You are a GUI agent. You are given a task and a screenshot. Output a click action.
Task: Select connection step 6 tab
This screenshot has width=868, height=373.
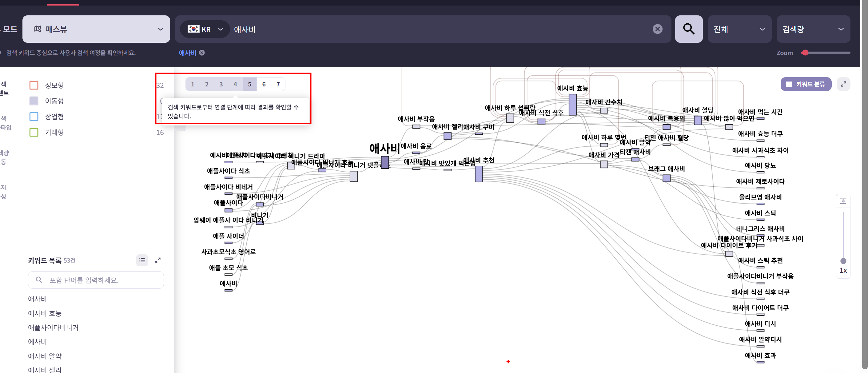pyautogui.click(x=264, y=84)
